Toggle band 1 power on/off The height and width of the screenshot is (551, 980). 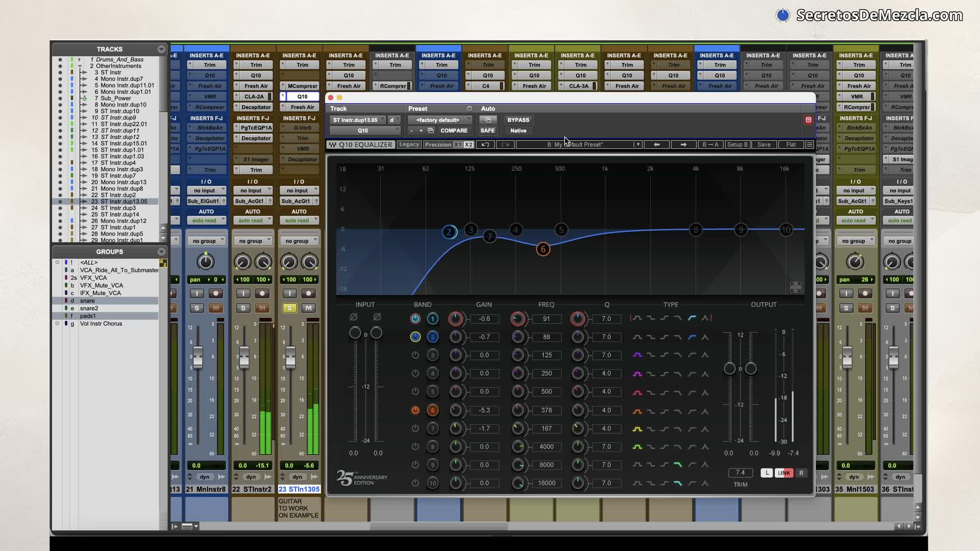(x=415, y=319)
